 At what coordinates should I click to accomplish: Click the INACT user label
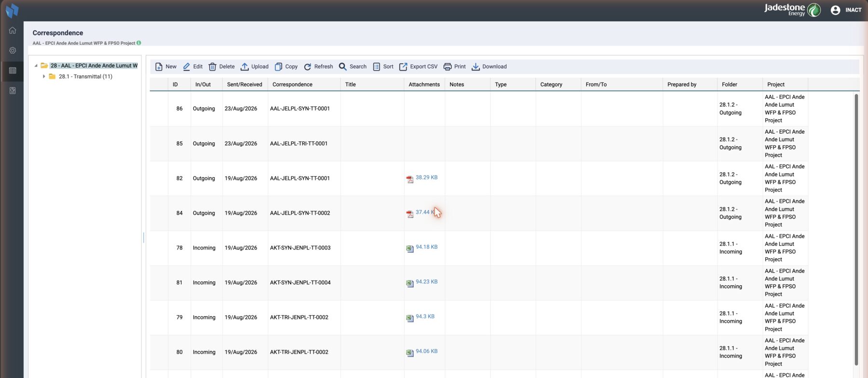853,10
